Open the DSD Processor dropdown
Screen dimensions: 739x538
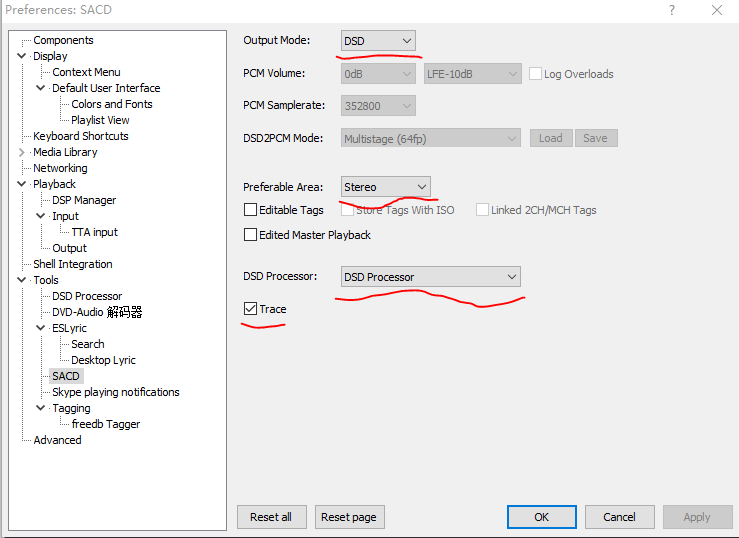(x=430, y=277)
